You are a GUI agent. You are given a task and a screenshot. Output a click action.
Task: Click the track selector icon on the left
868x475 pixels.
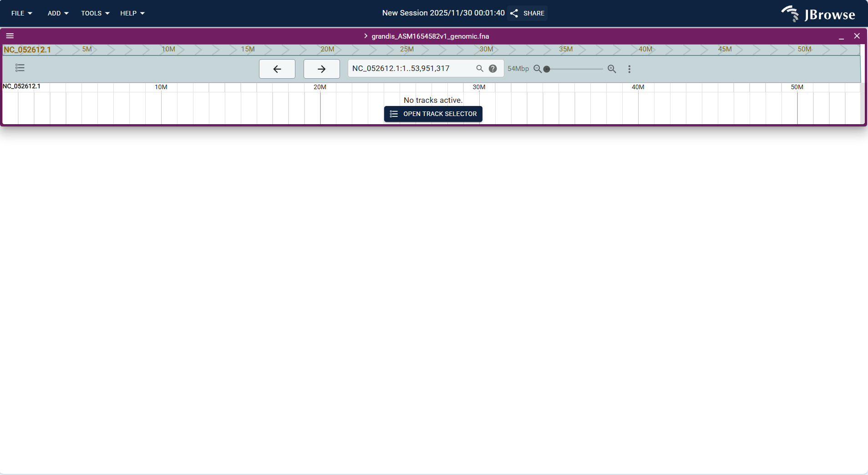20,67
